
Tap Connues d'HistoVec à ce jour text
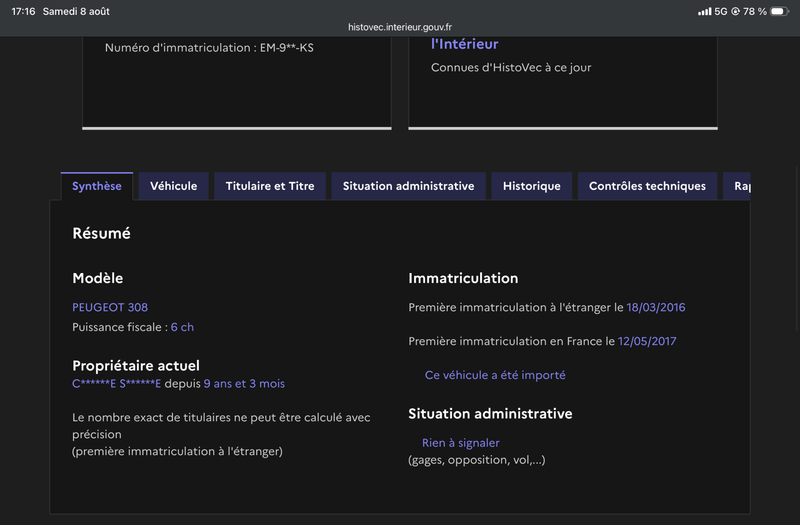pos(511,67)
